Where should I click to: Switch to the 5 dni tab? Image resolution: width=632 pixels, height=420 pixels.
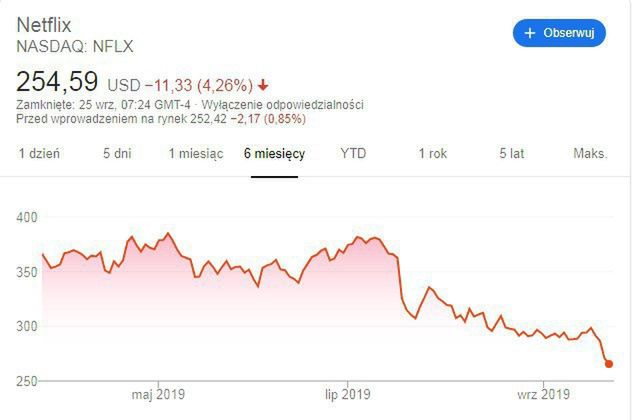pyautogui.click(x=117, y=153)
